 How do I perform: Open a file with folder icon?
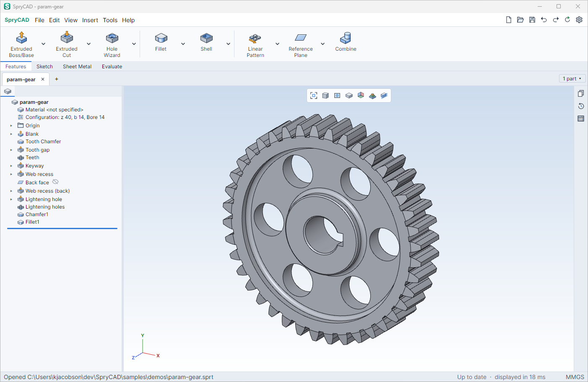tap(520, 20)
